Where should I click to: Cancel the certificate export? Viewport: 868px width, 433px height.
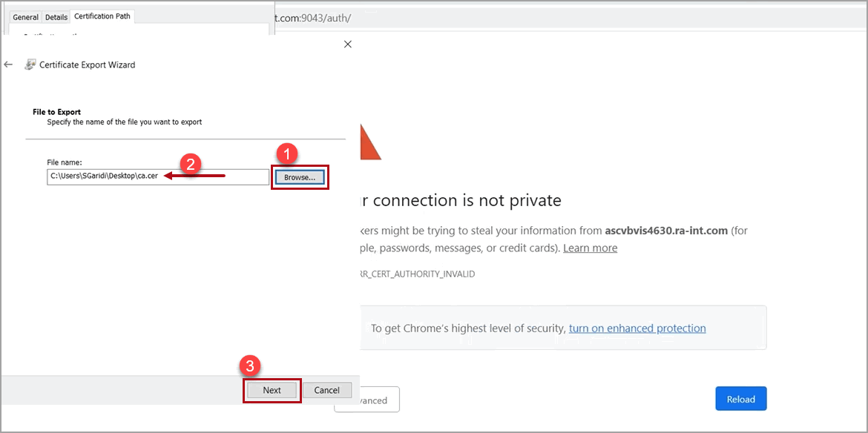click(x=326, y=390)
